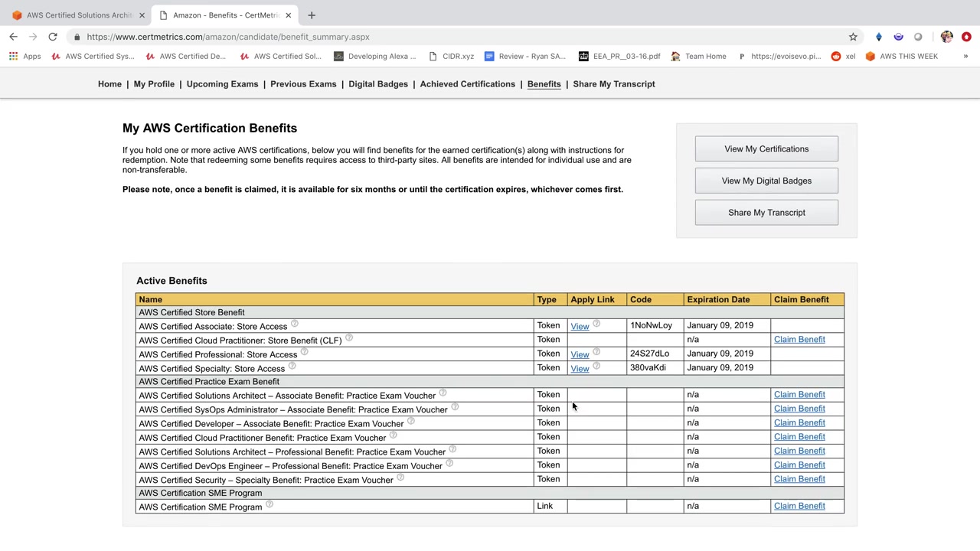Screen dimensions: 980x551
Task: Claim the AWS Certification SME Program benefit
Action: (x=799, y=506)
